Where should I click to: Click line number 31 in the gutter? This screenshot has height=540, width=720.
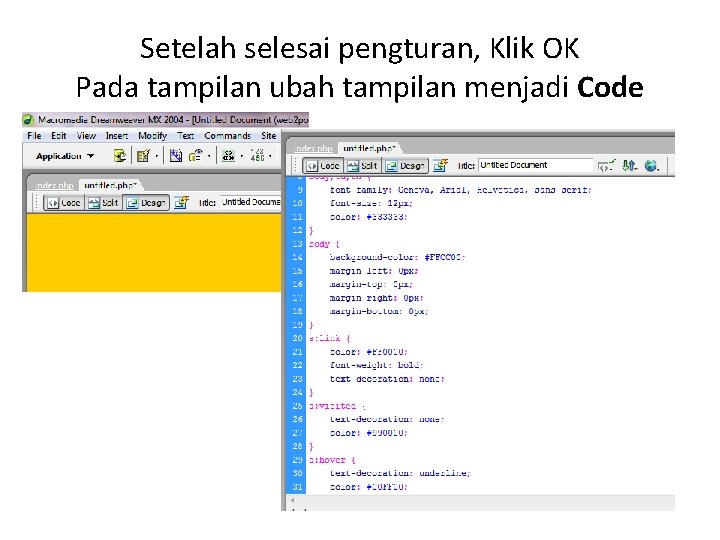[x=298, y=487]
